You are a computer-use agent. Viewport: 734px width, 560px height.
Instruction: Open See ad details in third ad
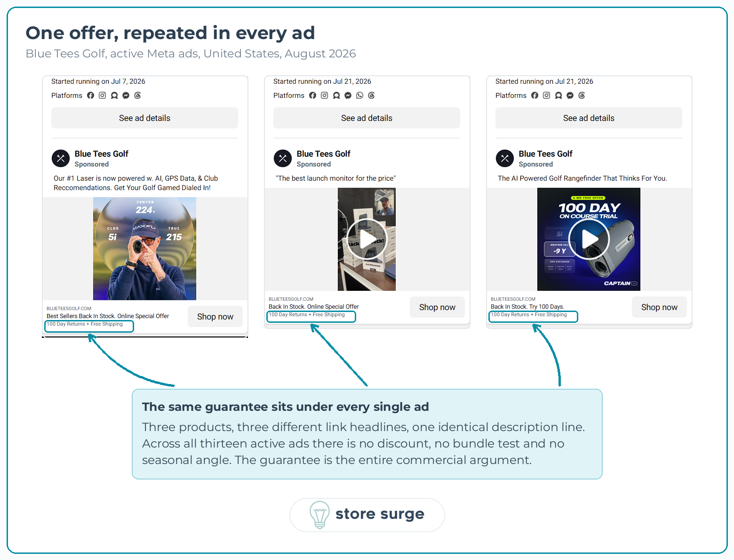(x=589, y=118)
